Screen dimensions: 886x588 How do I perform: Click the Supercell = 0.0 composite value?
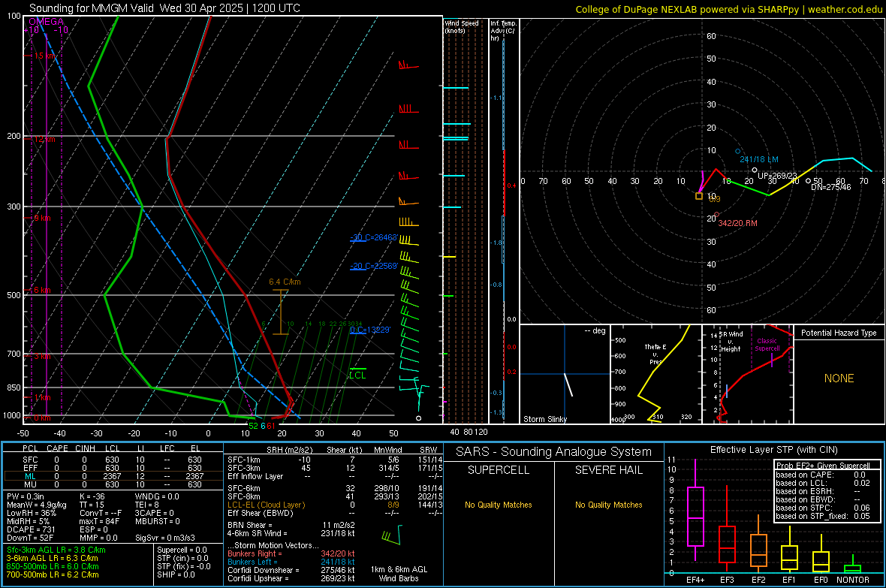182,550
